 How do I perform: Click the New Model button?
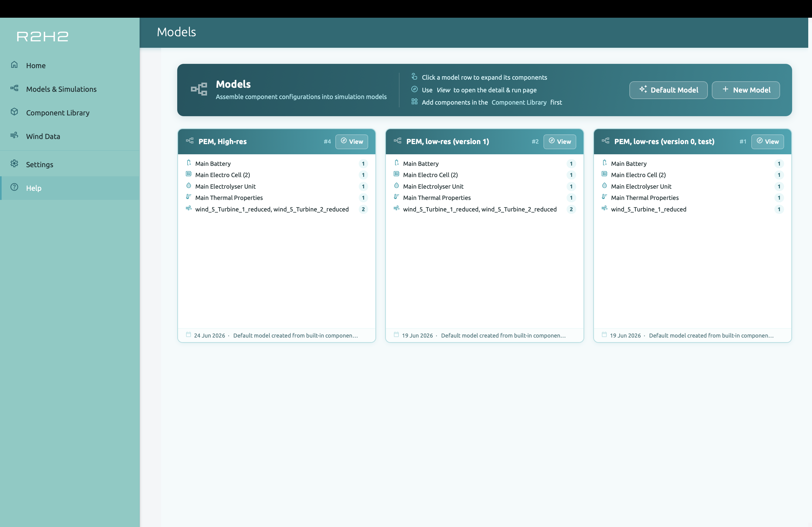[746, 90]
